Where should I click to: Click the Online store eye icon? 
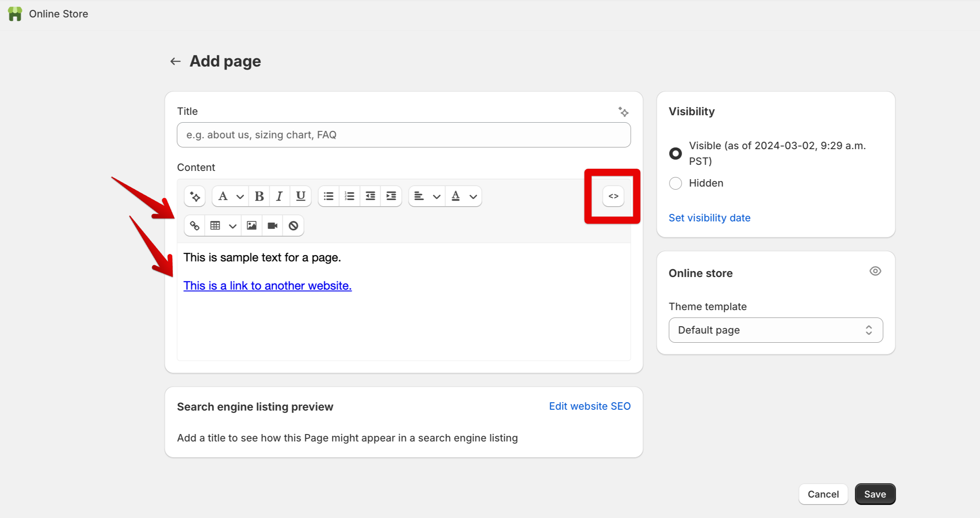point(875,271)
